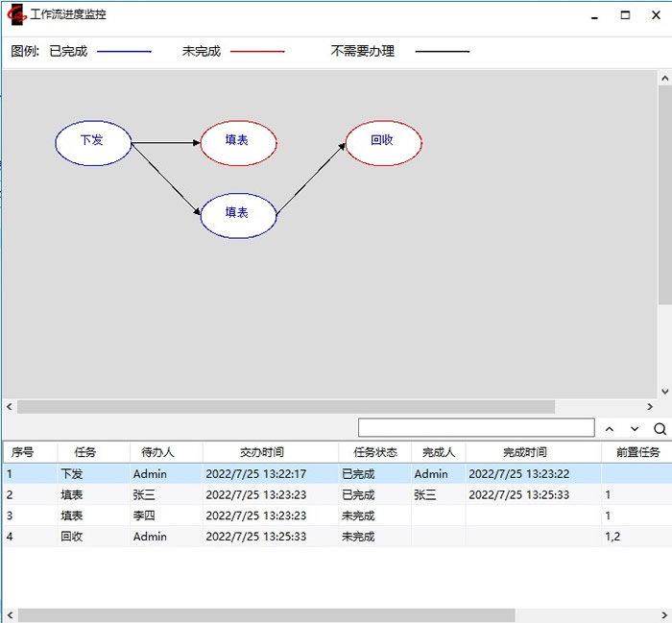Click the app logo in title bar

click(x=16, y=15)
